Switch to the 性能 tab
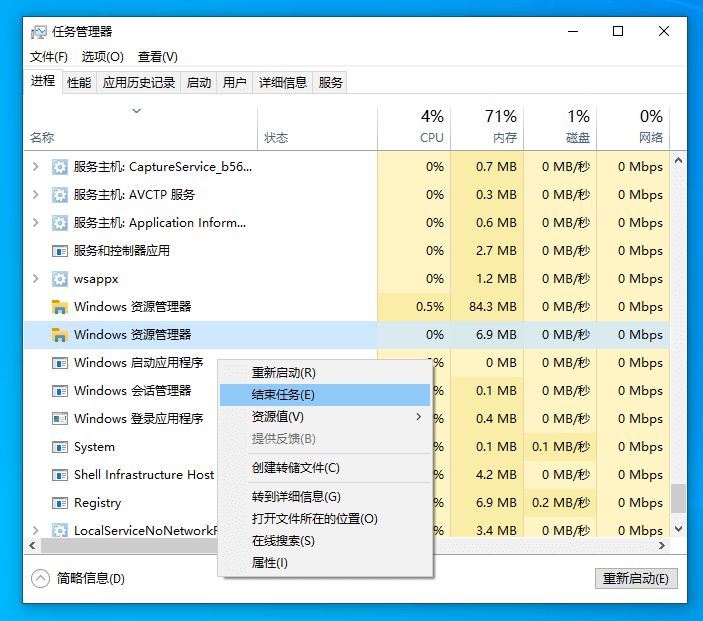 pyautogui.click(x=79, y=83)
